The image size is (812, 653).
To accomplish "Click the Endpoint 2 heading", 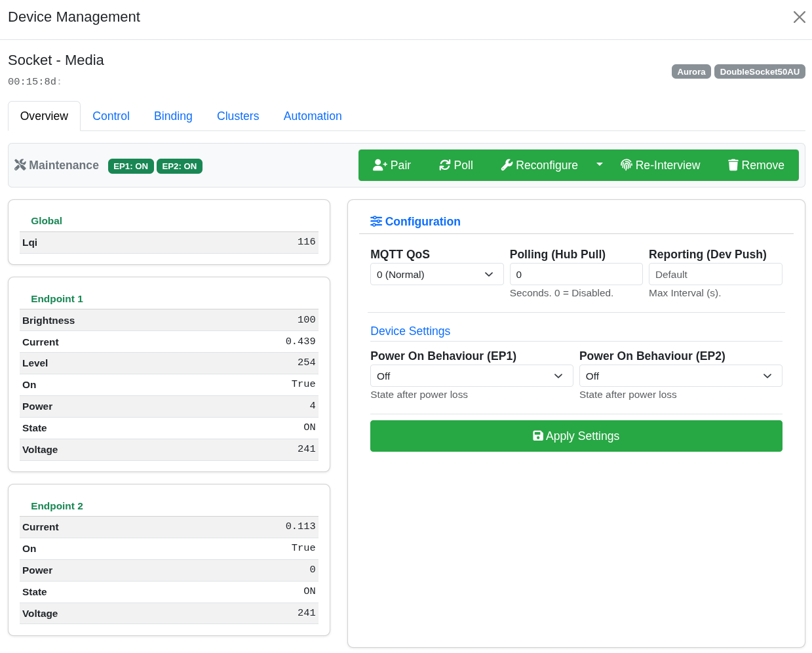I will pos(57,506).
